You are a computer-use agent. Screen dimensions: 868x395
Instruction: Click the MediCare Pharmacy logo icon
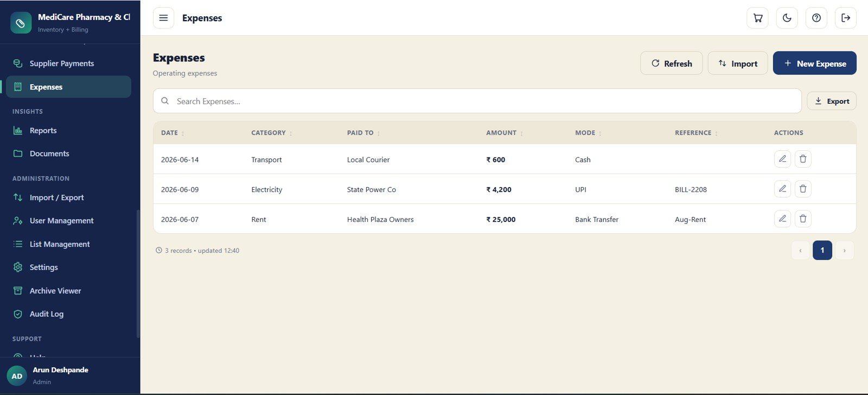tap(21, 23)
